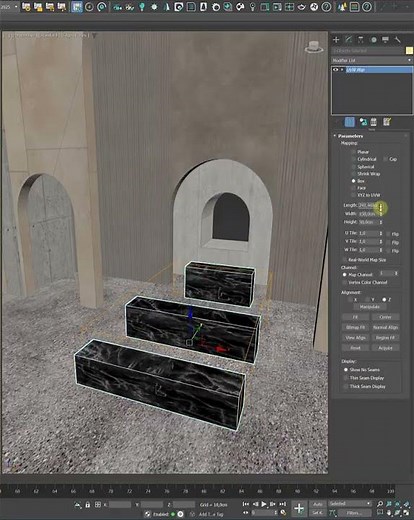The height and width of the screenshot is (520, 414).
Task: Click the Length value field
Action: [x=368, y=205]
